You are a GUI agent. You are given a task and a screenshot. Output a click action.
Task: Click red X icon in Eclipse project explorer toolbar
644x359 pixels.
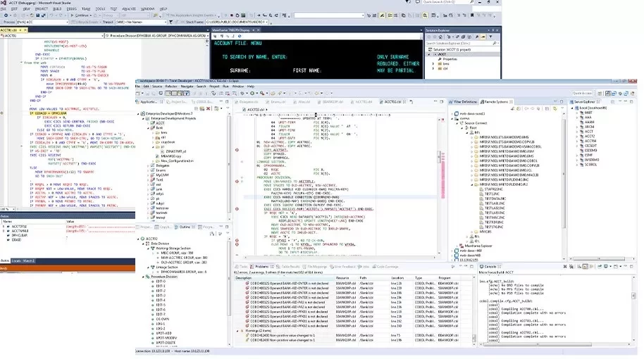pos(209,108)
